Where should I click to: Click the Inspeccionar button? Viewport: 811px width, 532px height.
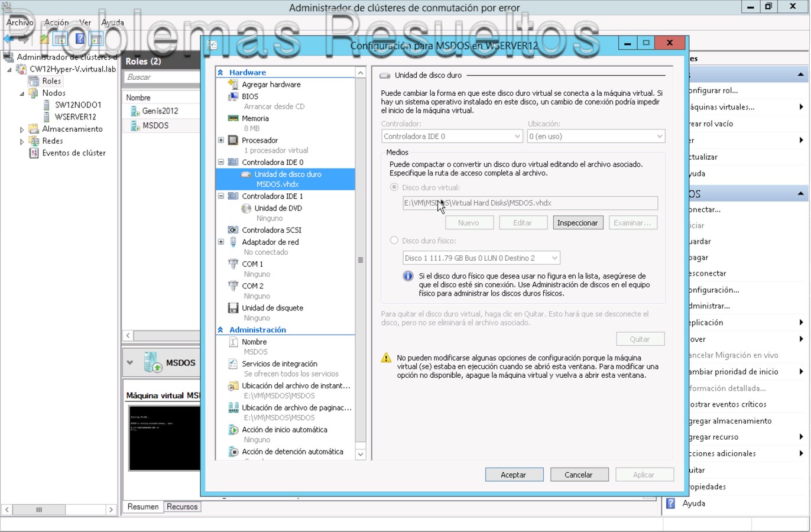tap(578, 223)
